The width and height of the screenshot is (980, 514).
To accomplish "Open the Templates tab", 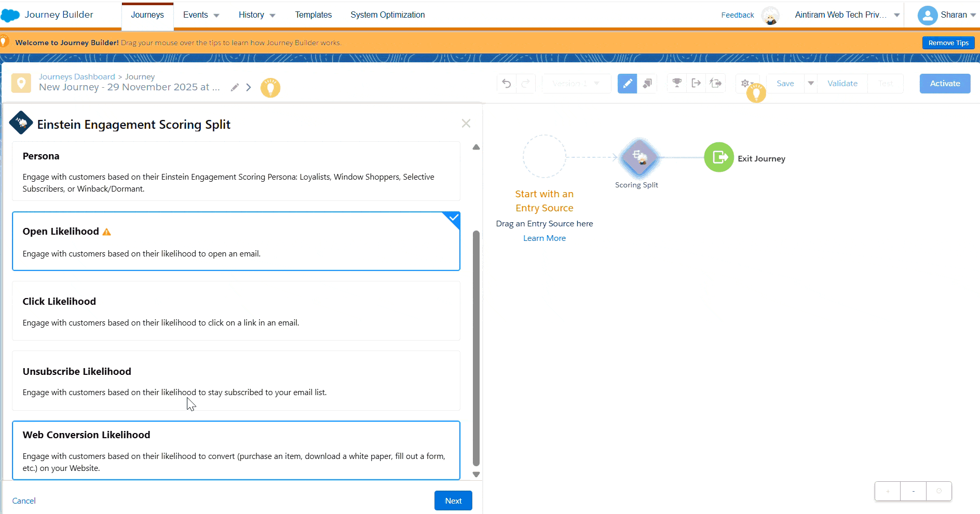I will tap(313, 15).
